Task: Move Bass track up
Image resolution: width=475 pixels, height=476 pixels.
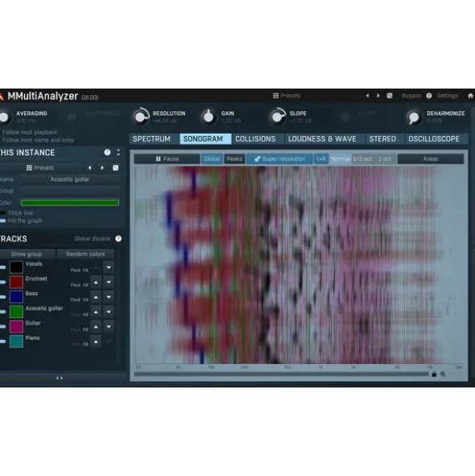Action: click(x=96, y=297)
